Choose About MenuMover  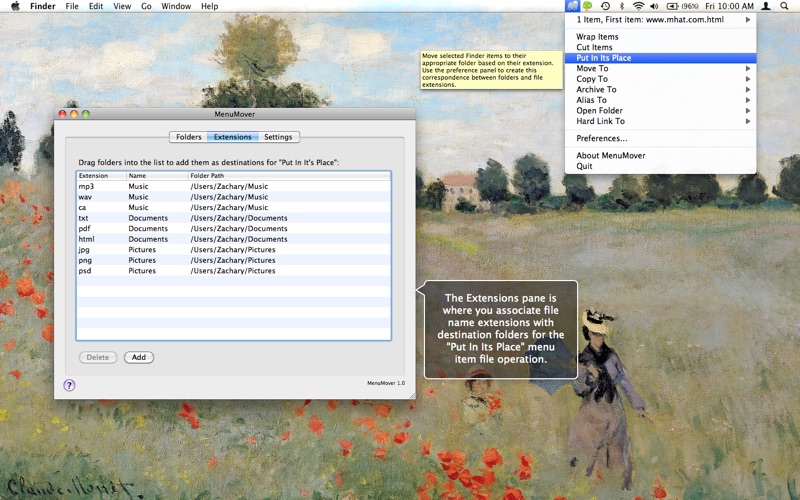[660, 155]
